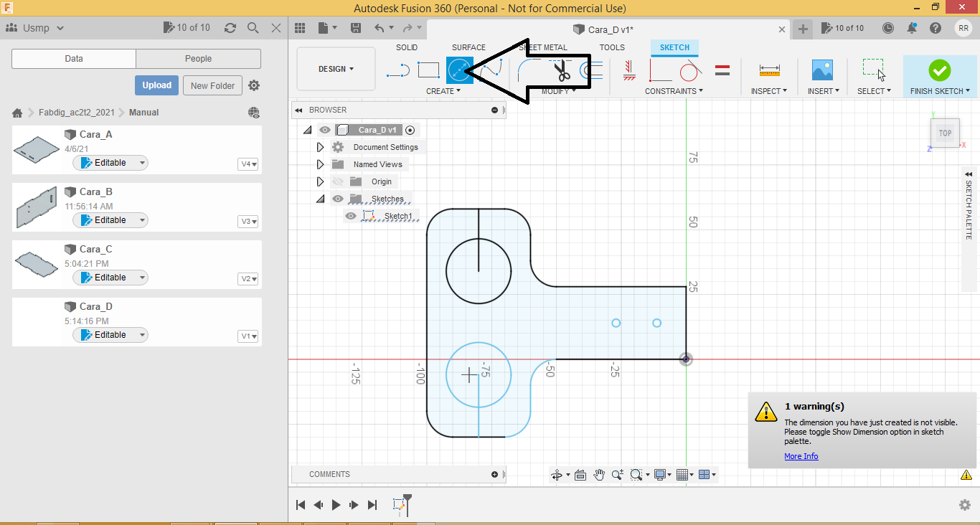Screen dimensions: 980x525
Task: Collapse the Sketches folder node
Action: (x=321, y=199)
